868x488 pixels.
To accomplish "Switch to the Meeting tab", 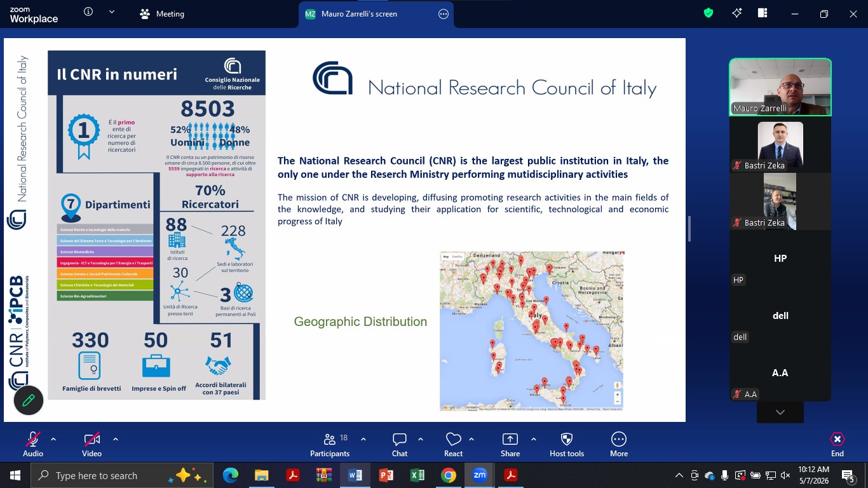I will [x=163, y=14].
